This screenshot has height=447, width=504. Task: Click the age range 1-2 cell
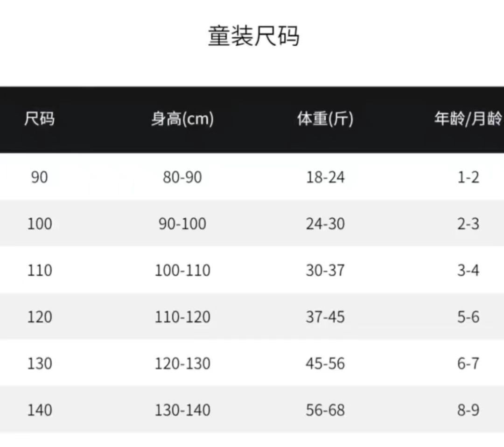[x=468, y=177]
